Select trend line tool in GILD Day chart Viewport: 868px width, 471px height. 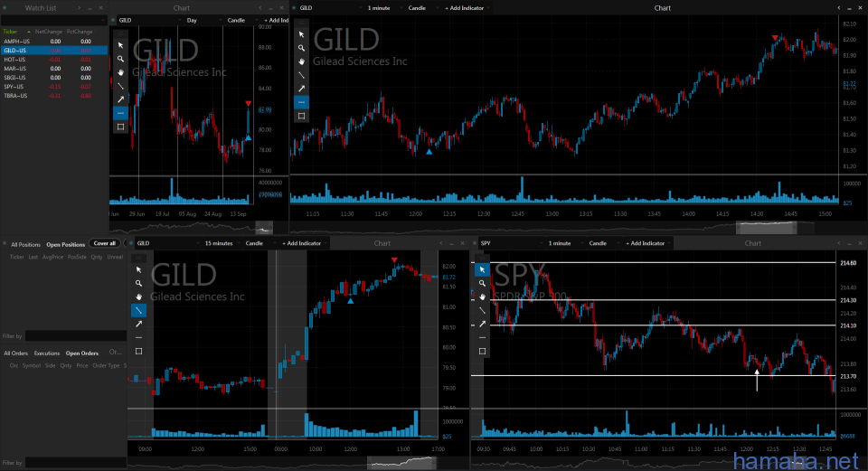[x=120, y=86]
